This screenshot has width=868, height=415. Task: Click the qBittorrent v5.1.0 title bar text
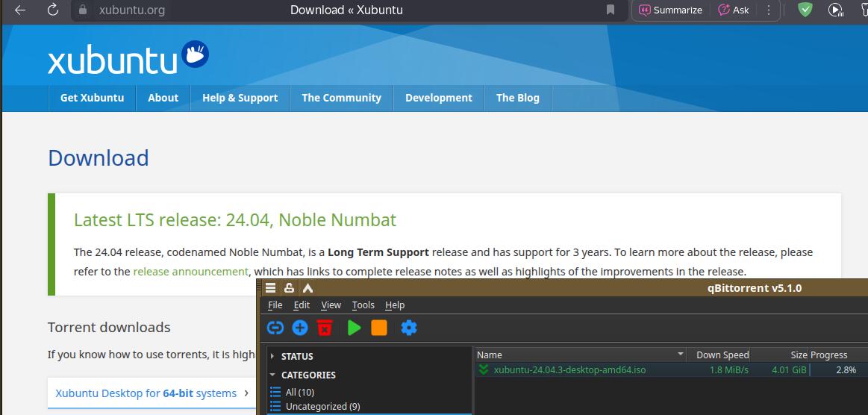754,287
